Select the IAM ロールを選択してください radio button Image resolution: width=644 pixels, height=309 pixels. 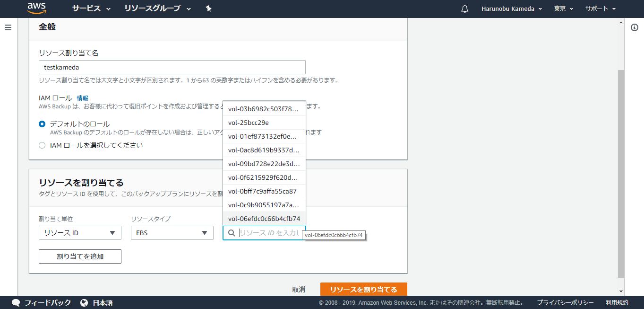click(42, 145)
